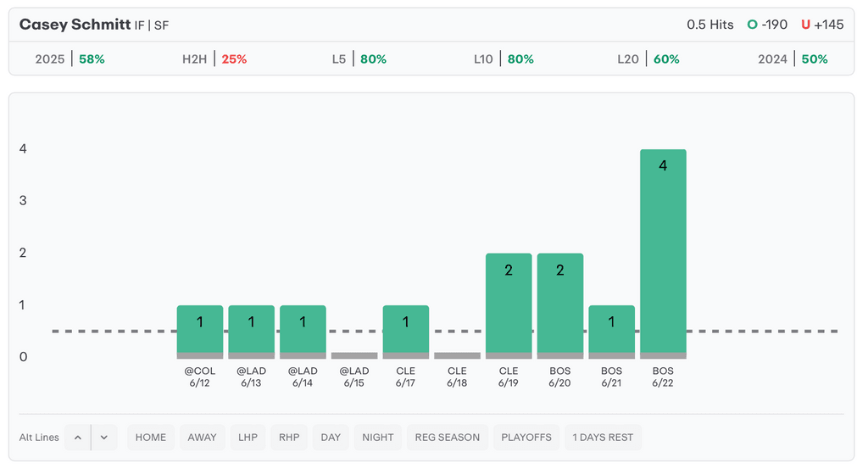Filter by NIGHT games
The image size is (868, 474).
point(378,438)
